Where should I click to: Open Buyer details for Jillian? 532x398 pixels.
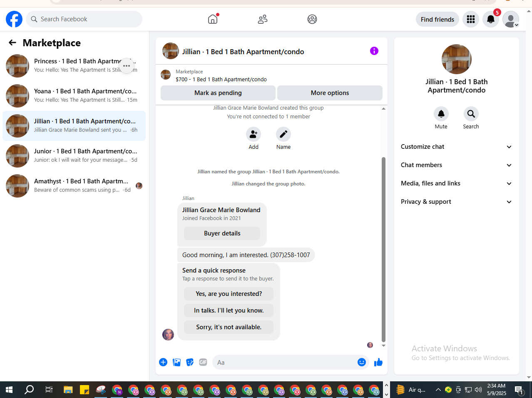coord(222,233)
